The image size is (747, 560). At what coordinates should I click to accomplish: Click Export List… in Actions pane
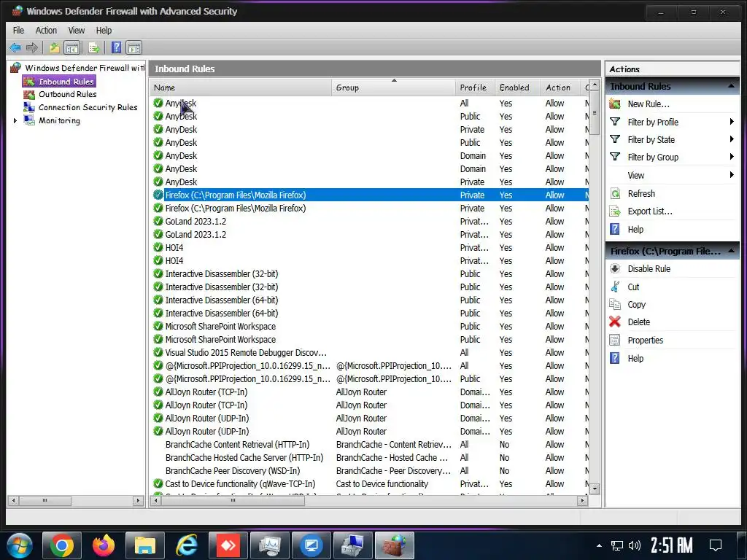point(650,211)
